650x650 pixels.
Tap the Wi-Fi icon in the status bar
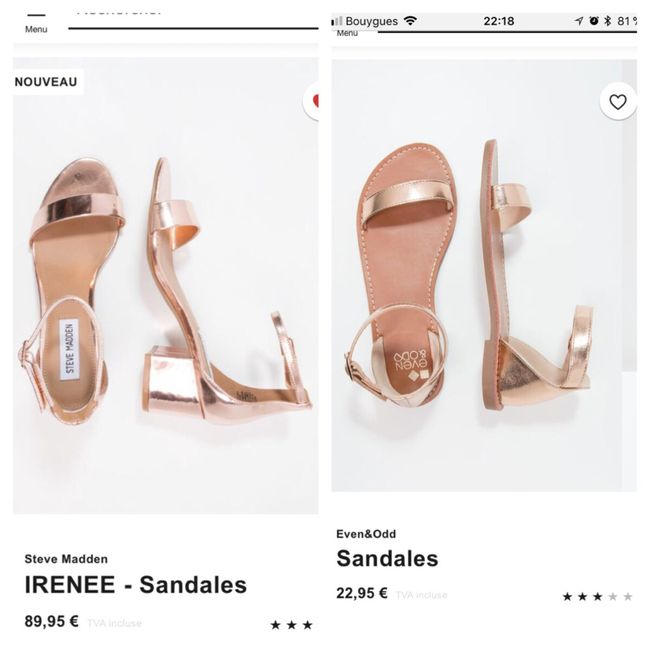[x=410, y=21]
